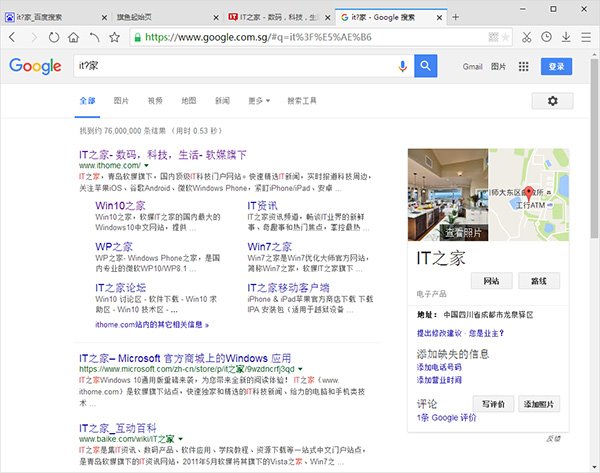Go to browser home page icon
This screenshot has width=600, height=473.
73,37
